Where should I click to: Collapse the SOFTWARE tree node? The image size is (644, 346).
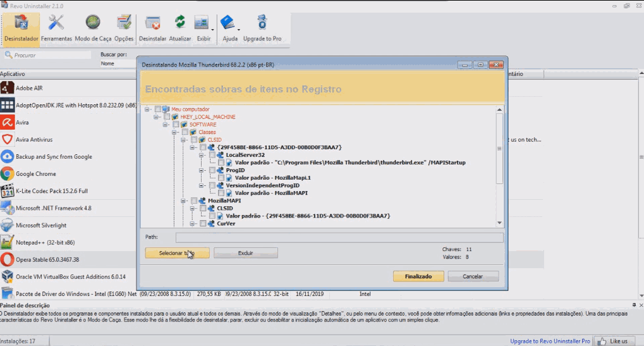point(165,125)
